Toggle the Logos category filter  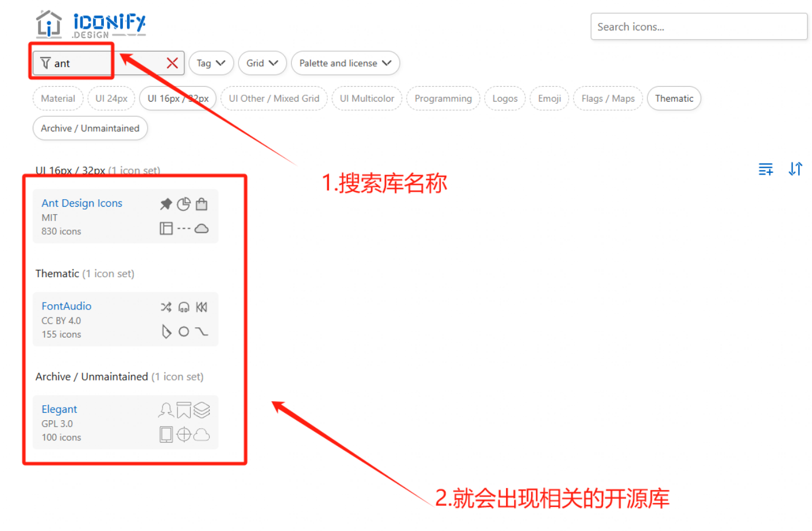pyautogui.click(x=505, y=98)
